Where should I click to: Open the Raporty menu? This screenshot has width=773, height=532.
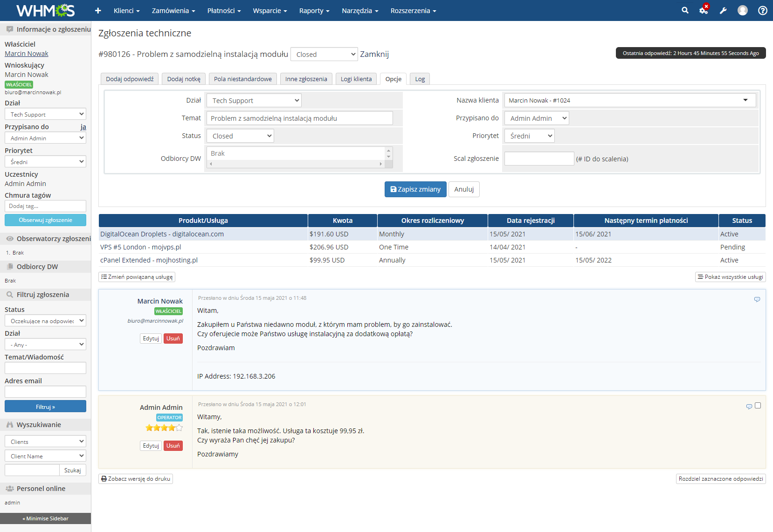pyautogui.click(x=313, y=10)
